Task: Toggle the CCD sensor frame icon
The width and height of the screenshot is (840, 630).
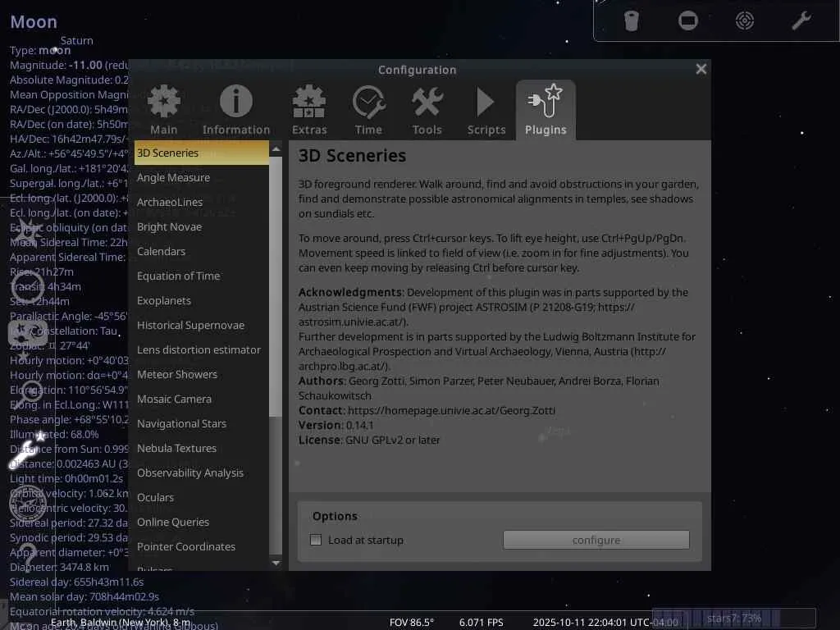Action: click(x=688, y=21)
